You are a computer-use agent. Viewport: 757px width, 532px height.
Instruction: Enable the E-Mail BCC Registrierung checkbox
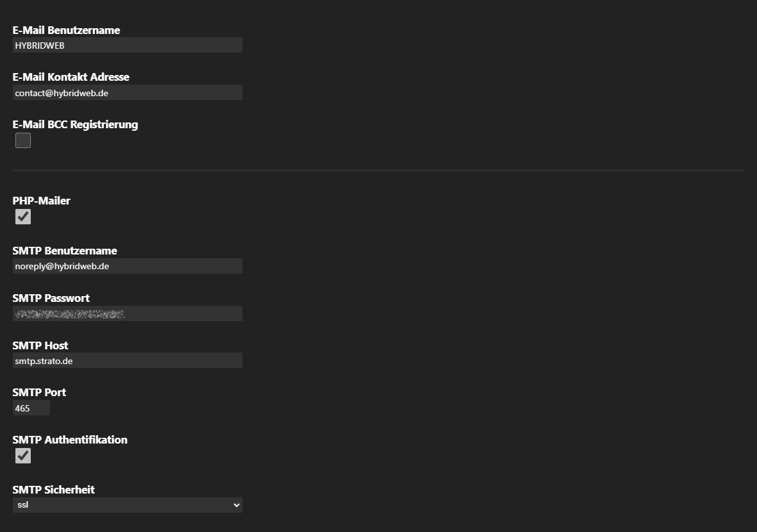pyautogui.click(x=23, y=140)
